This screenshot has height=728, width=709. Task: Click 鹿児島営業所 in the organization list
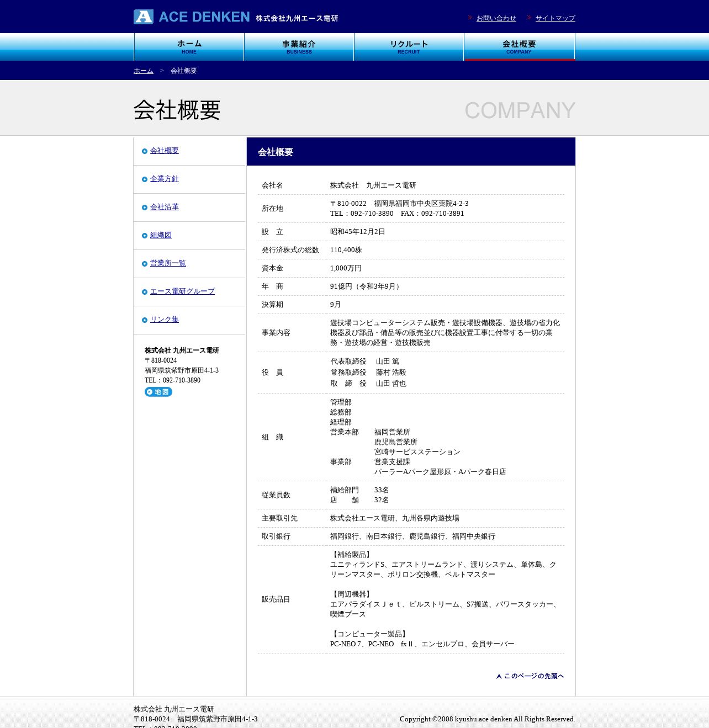pyautogui.click(x=396, y=442)
